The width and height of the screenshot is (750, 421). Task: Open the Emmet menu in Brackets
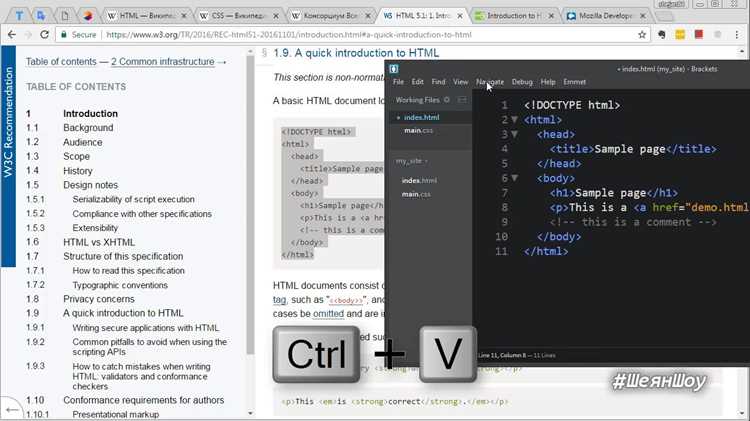574,82
